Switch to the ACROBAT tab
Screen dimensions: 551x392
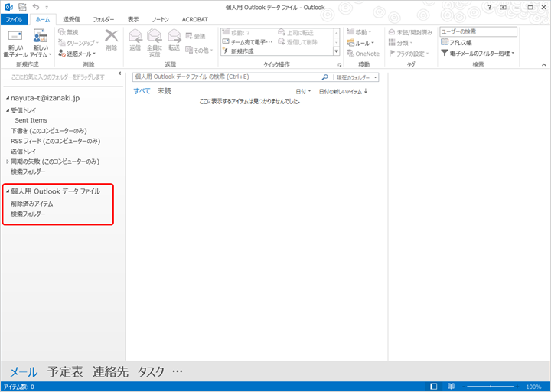[194, 19]
